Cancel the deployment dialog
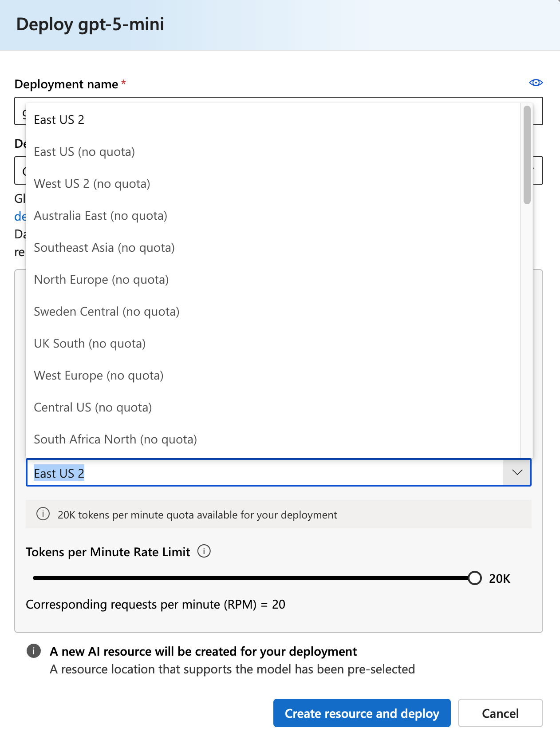The width and height of the screenshot is (560, 752). click(500, 713)
